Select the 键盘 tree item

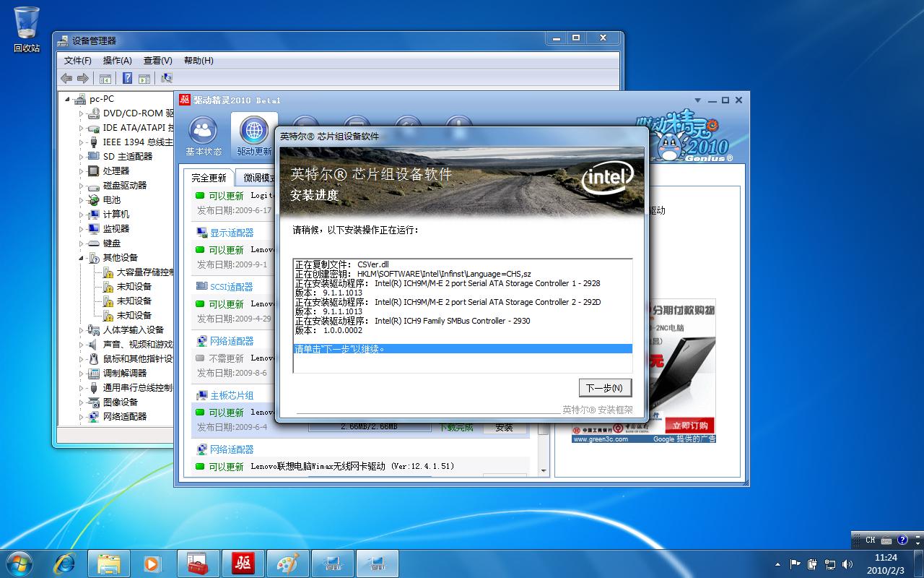(111, 243)
